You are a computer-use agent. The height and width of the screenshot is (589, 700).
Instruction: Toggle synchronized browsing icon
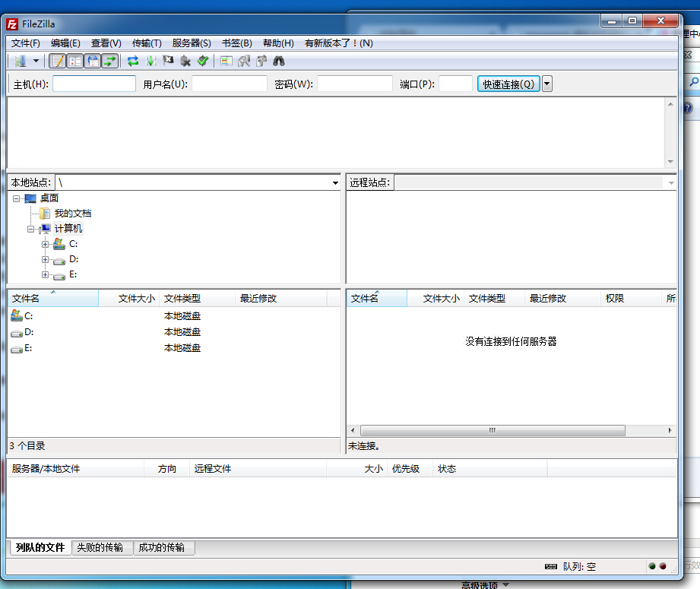coord(261,61)
